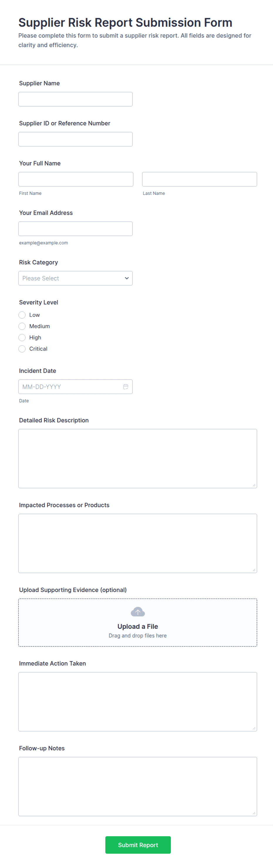Focus the Supplier Name text field
Screen dimensions: 273x868
tap(75, 99)
